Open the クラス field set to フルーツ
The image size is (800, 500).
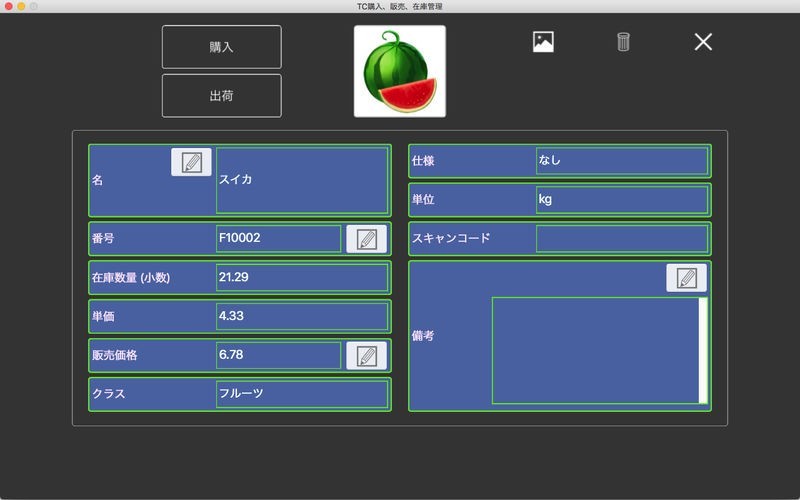tap(302, 393)
